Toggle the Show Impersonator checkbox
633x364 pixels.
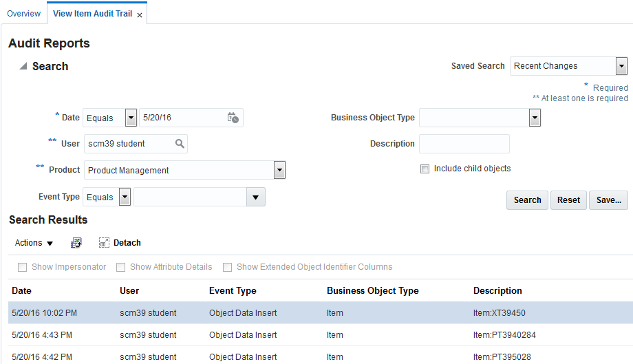point(23,267)
